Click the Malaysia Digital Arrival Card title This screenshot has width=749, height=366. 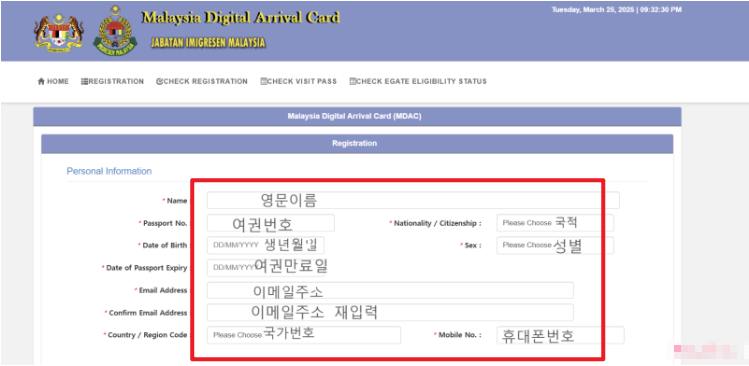click(241, 18)
